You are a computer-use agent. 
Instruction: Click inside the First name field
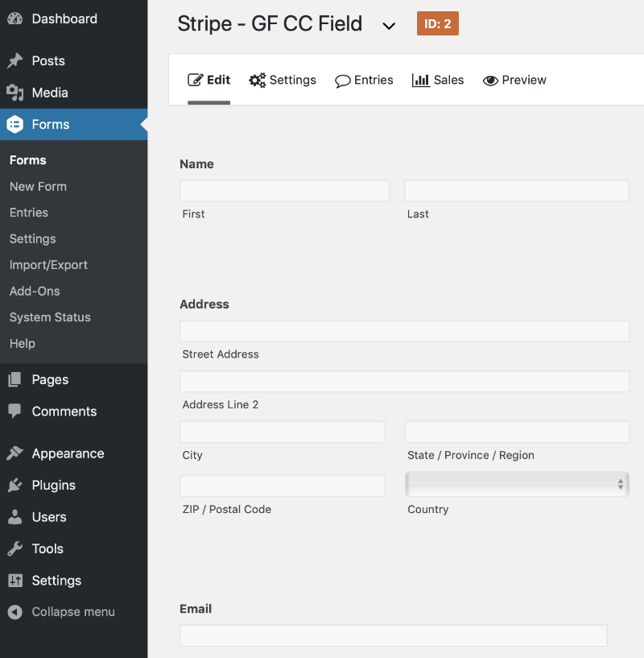point(283,190)
